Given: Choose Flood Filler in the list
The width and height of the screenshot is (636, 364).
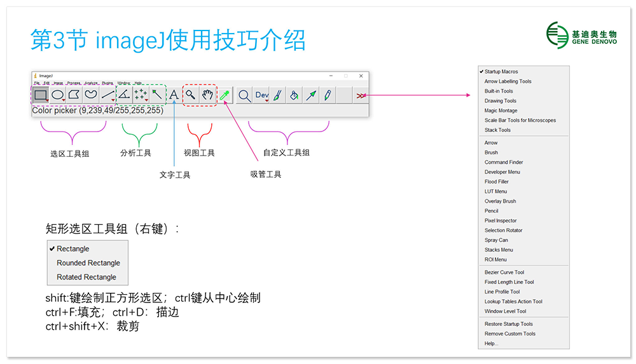Looking at the screenshot, I should 523,182.
